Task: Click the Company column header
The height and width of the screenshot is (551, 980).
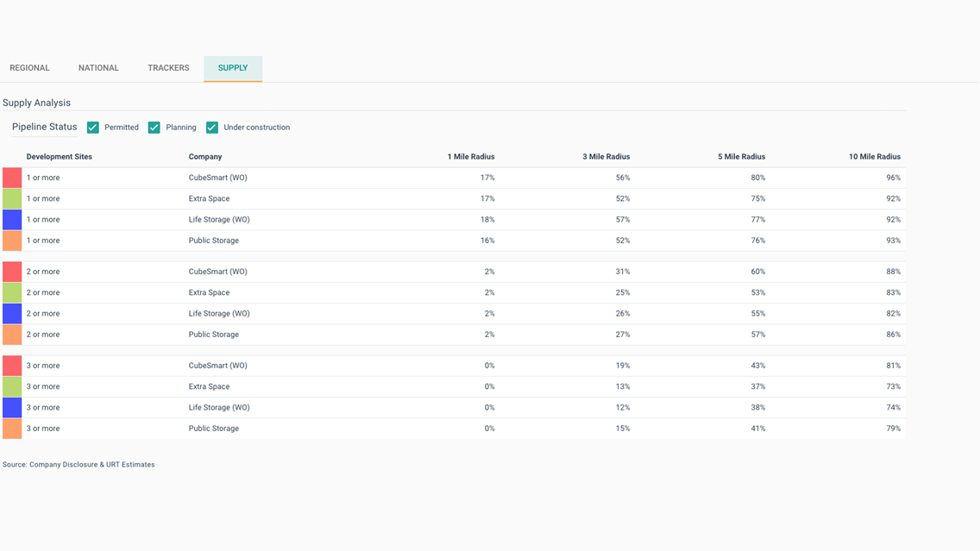Action: [x=205, y=157]
